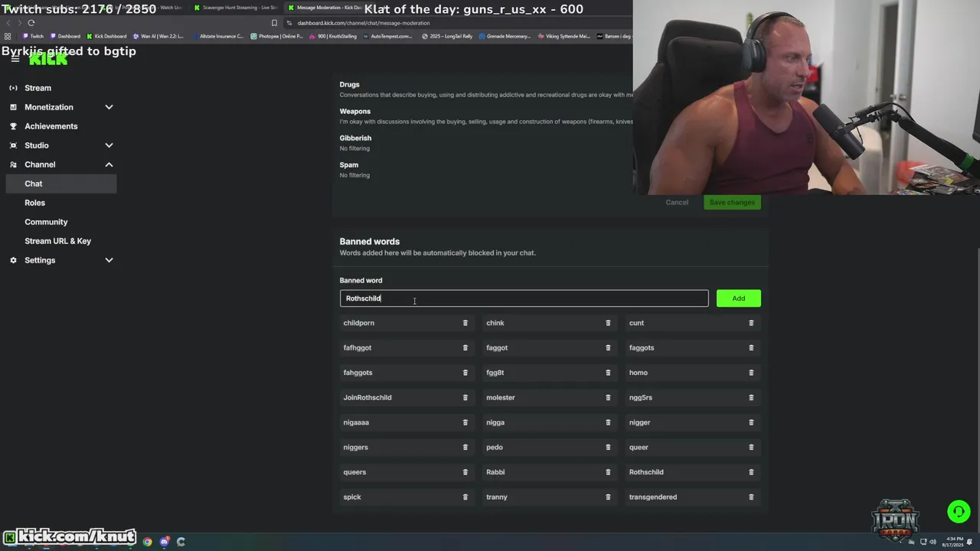Remove Rabbi using its trash icon
Screen dimensions: 980x551
608,472
